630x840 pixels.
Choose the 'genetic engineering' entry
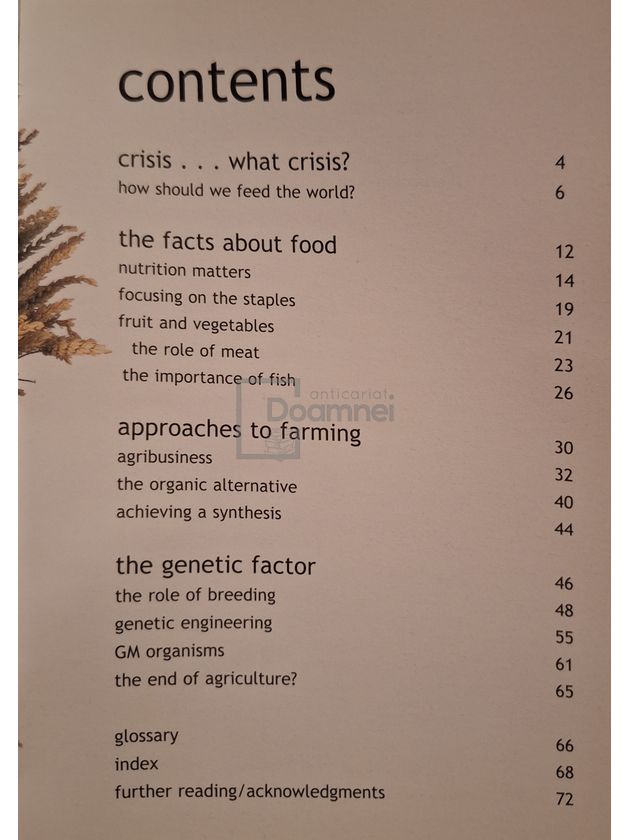pyautogui.click(x=193, y=624)
